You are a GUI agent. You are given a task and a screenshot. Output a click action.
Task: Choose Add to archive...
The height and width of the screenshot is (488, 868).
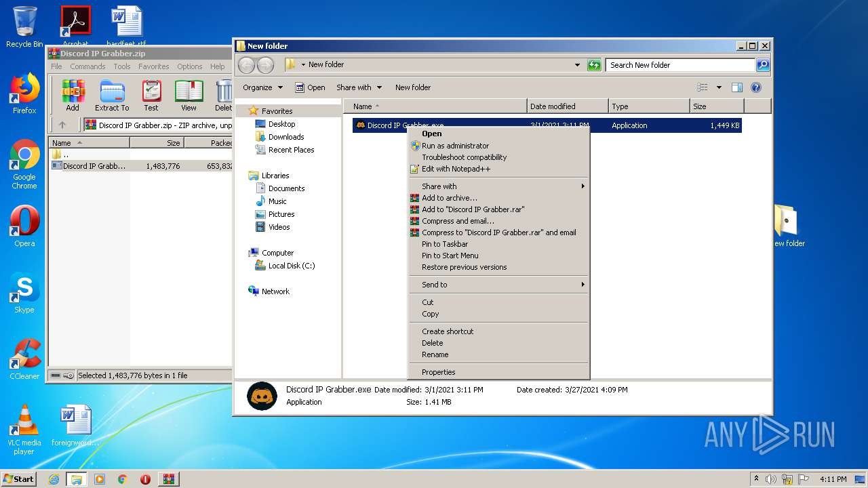tap(498, 198)
